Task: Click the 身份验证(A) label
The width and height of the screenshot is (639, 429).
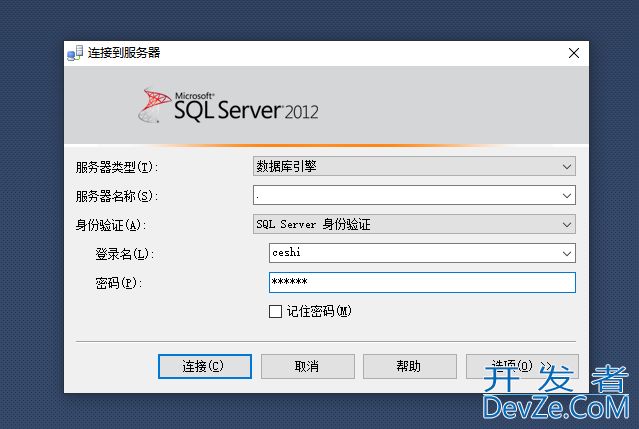Action: click(111, 225)
